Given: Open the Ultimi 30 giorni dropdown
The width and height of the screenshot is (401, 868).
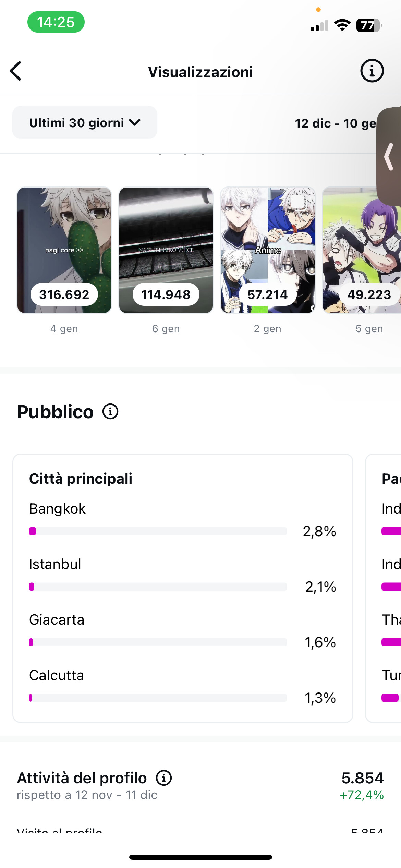Looking at the screenshot, I should click(85, 122).
